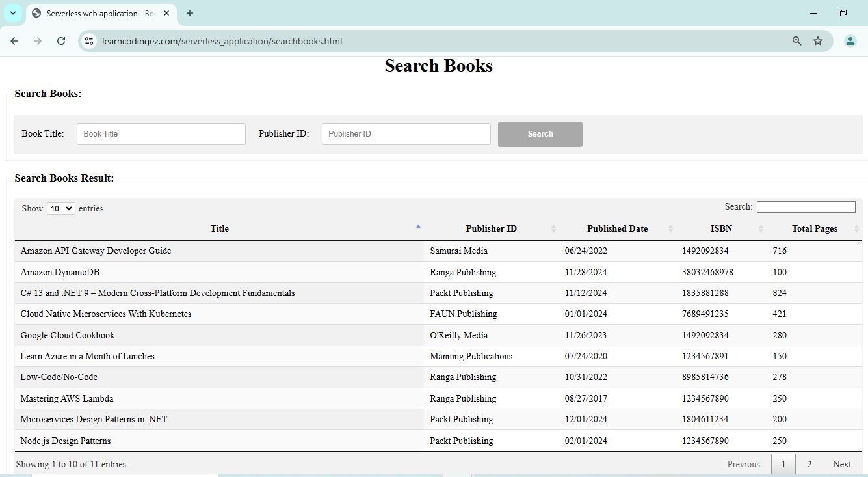This screenshot has height=477, width=868.
Task: Click the 'Search Books' page heading
Action: 438,66
